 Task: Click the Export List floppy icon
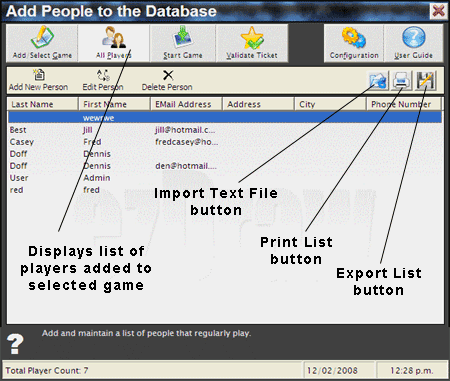(x=425, y=81)
